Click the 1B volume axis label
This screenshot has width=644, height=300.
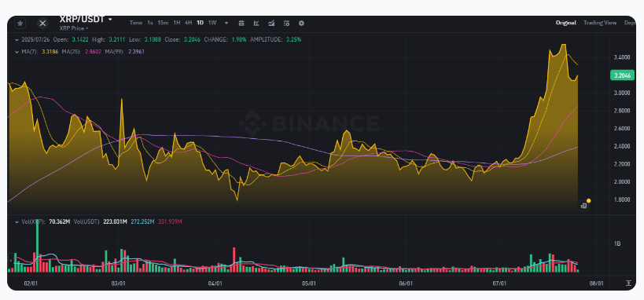click(x=617, y=243)
